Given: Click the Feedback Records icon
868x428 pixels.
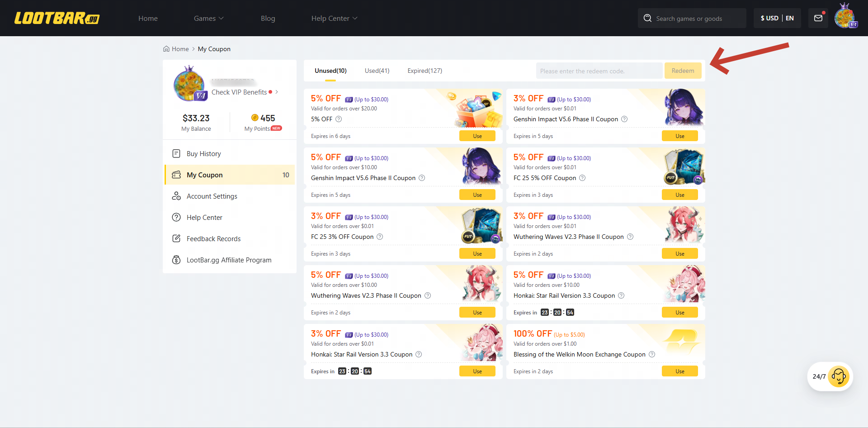Looking at the screenshot, I should pyautogui.click(x=177, y=238).
